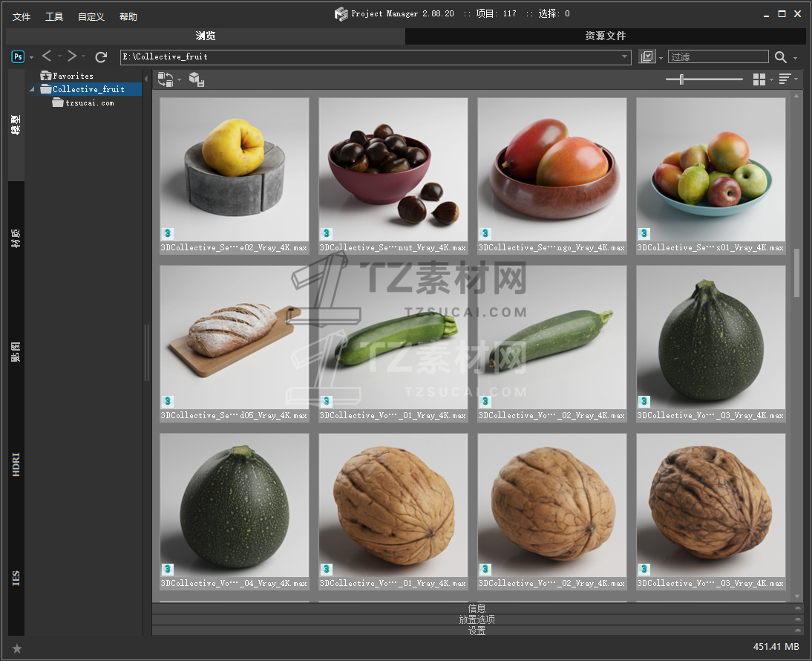Expand the 放置选项 panel
Screen dimensions: 812x661
(x=477, y=619)
